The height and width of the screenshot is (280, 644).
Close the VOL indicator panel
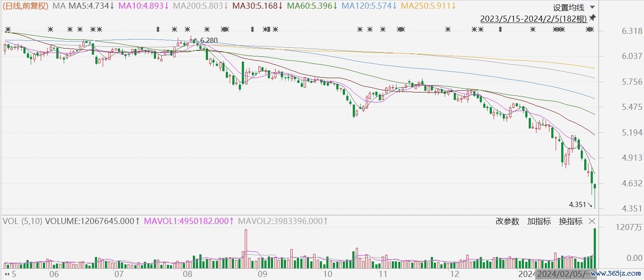[592, 221]
